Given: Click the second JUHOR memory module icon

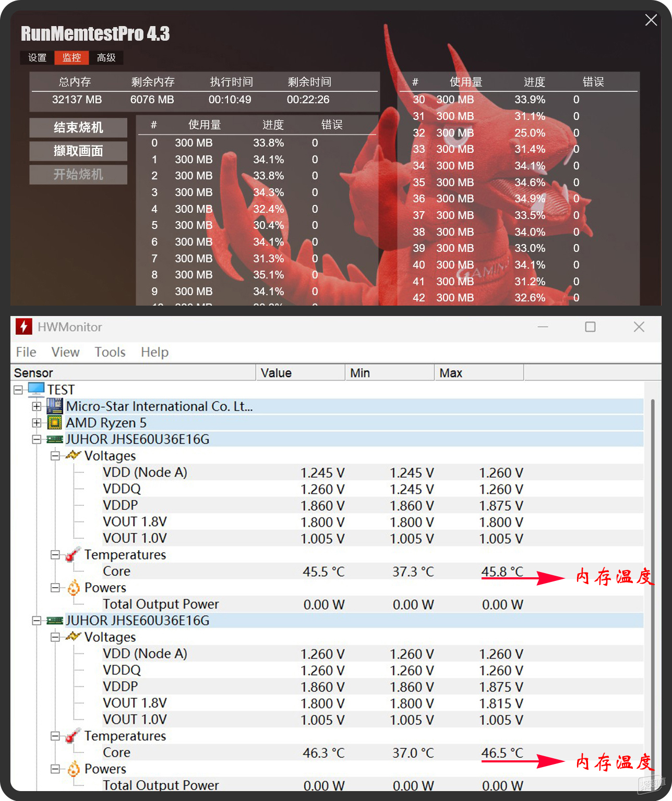Looking at the screenshot, I should pos(55,621).
